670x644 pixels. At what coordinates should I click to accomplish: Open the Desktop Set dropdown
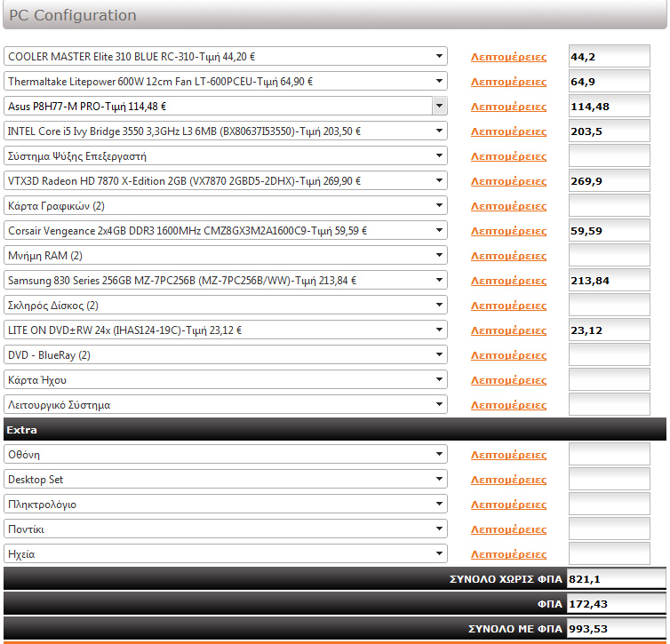[x=226, y=479]
